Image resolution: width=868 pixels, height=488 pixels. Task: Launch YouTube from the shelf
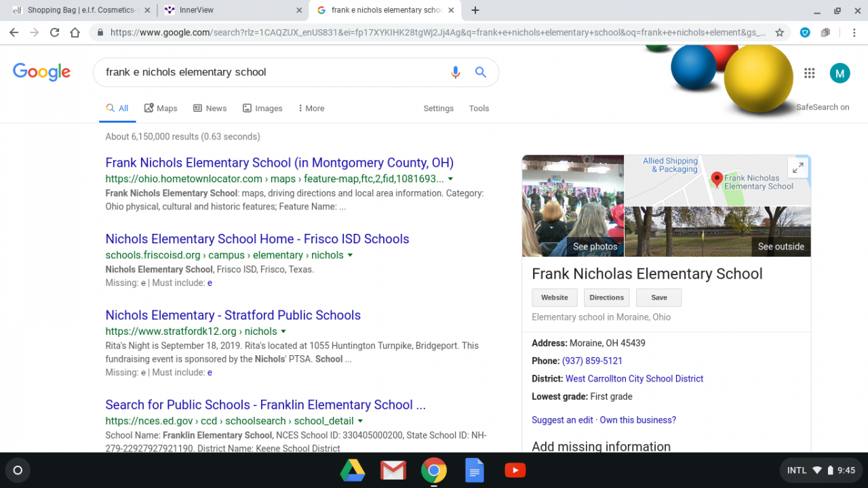515,470
